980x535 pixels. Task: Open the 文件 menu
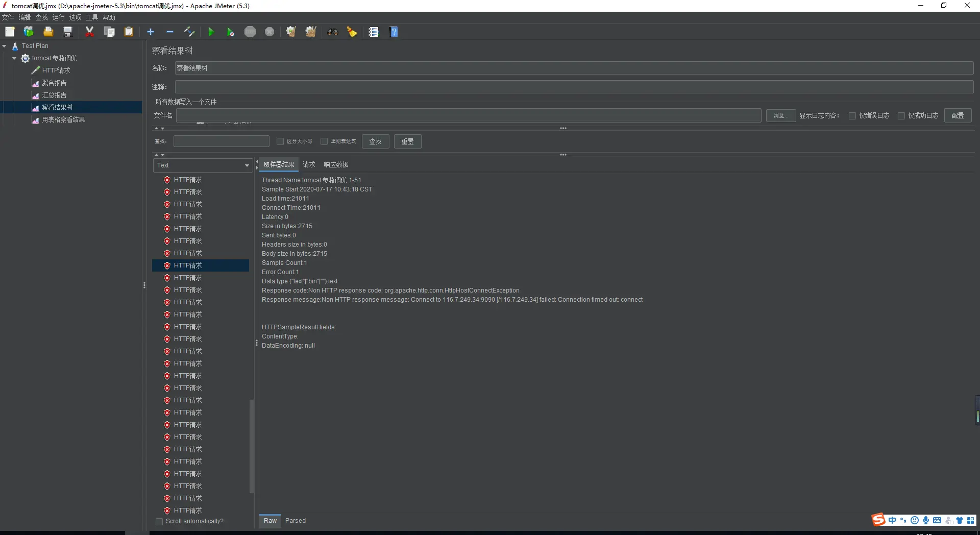pyautogui.click(x=8, y=17)
